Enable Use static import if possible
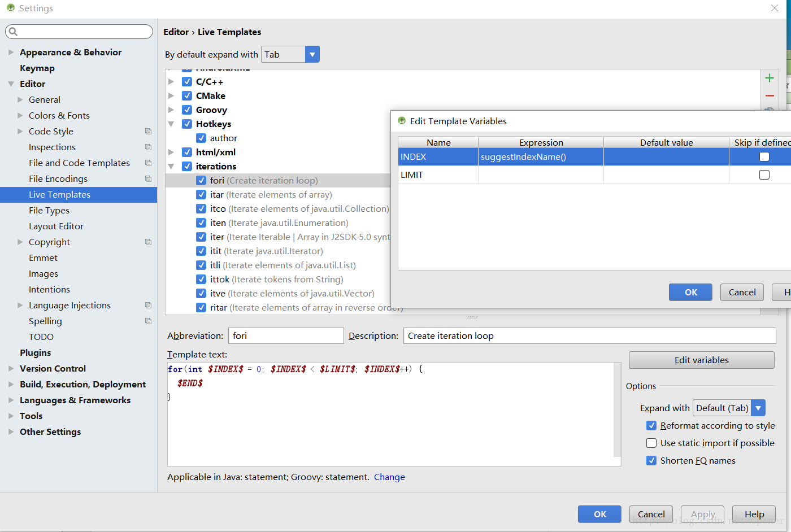The height and width of the screenshot is (532, 791). [x=651, y=443]
